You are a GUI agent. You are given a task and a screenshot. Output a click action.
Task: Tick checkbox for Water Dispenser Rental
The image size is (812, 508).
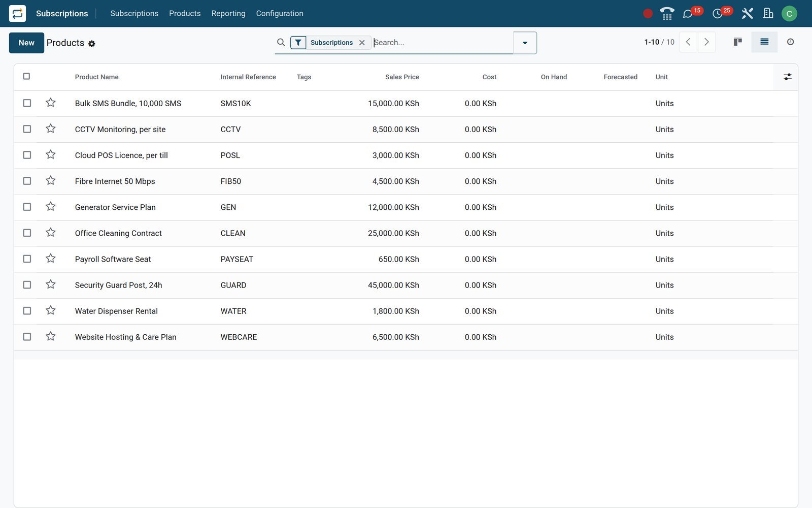coord(27,311)
